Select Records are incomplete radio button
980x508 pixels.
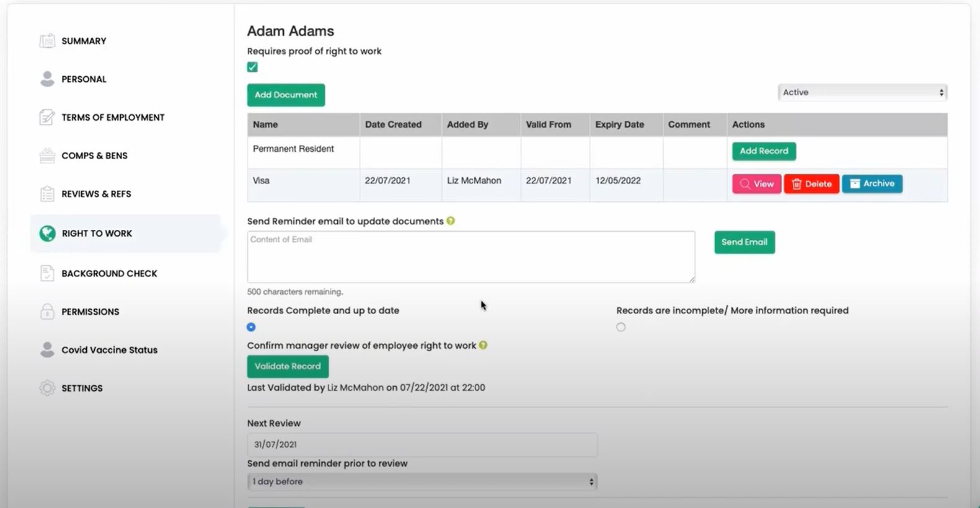point(620,327)
